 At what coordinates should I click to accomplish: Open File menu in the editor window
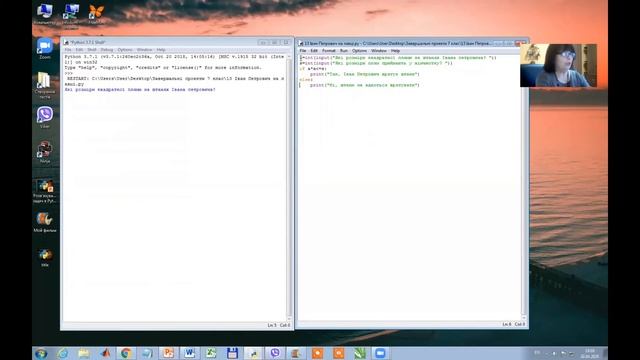pos(302,51)
